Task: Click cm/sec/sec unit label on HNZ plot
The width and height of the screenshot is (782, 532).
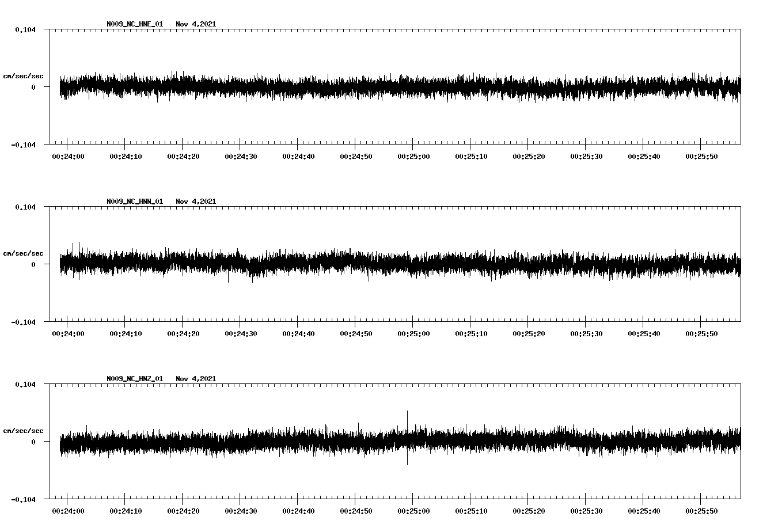Action: 23,431
